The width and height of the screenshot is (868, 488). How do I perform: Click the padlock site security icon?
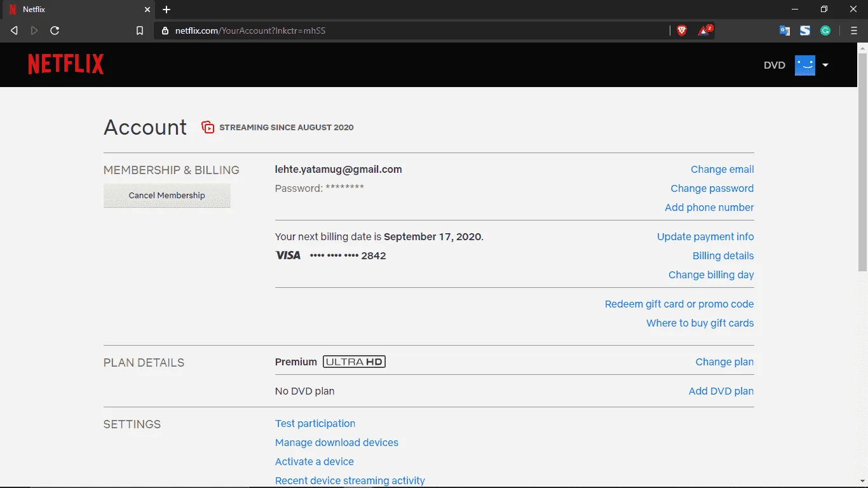point(165,30)
